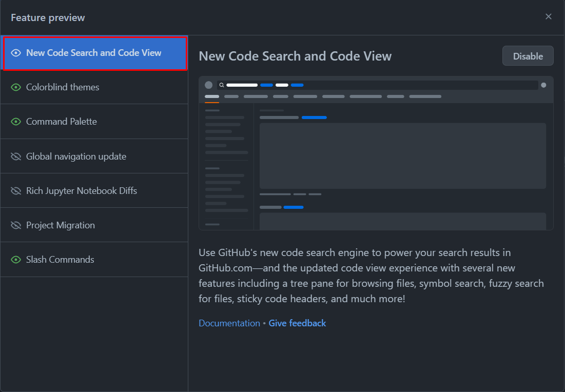The image size is (565, 392).
Task: Click the eye icon beside New Code Search
Action: tap(16, 53)
